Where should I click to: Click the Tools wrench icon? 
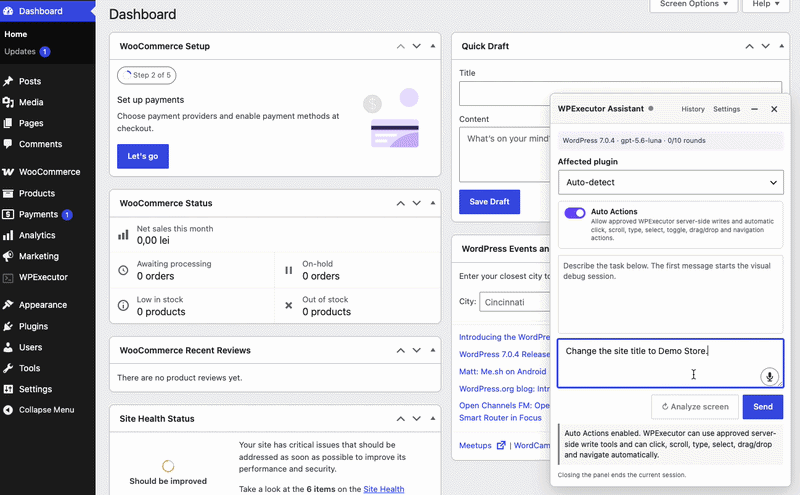click(x=8, y=368)
